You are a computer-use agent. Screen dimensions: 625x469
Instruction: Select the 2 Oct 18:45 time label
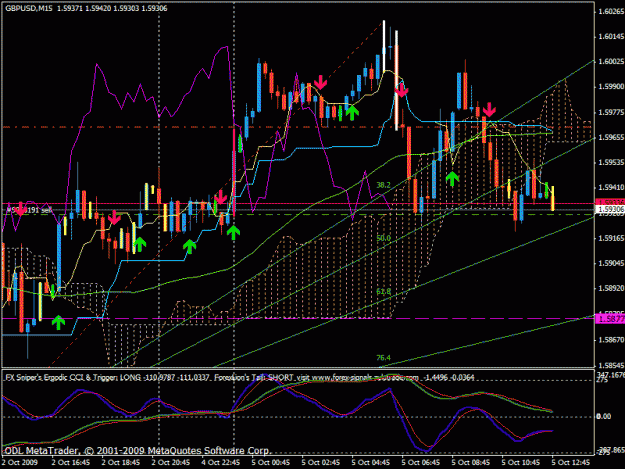pos(121,462)
